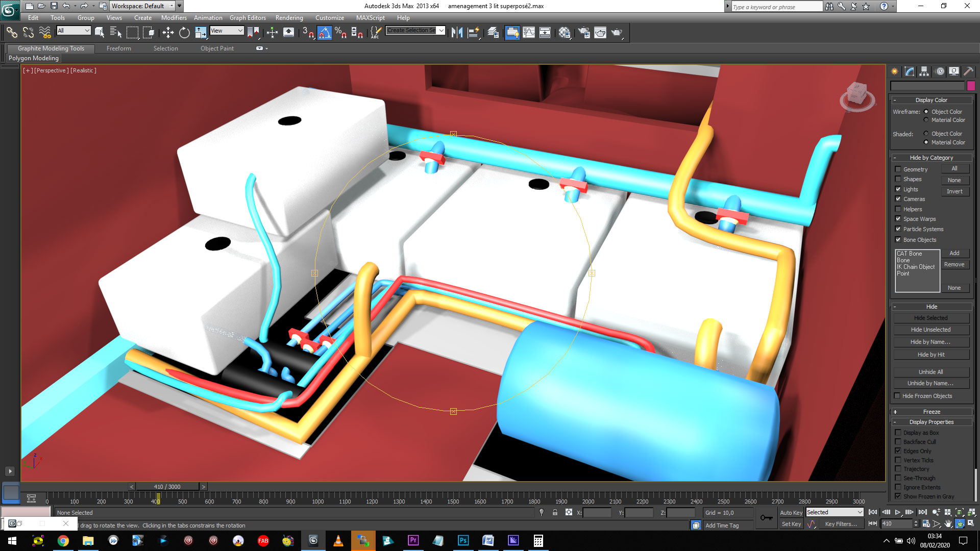Open the View reference coordinate dropdown

tap(227, 31)
